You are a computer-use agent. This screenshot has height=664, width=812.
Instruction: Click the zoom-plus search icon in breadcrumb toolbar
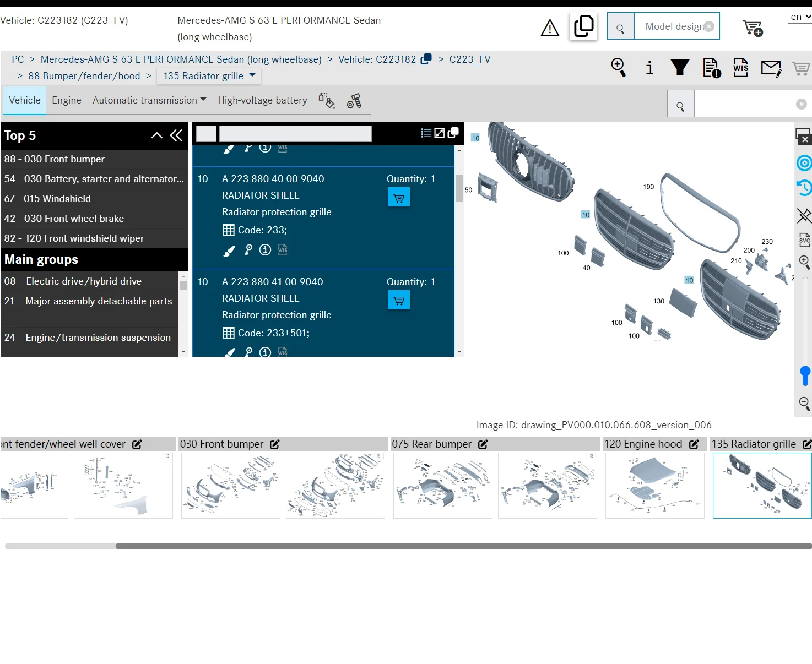pyautogui.click(x=619, y=68)
